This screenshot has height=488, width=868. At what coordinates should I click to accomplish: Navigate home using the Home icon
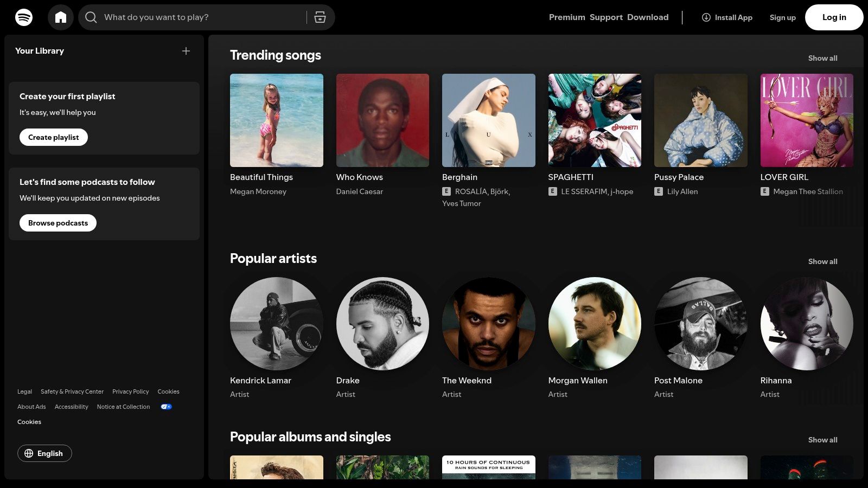point(61,17)
